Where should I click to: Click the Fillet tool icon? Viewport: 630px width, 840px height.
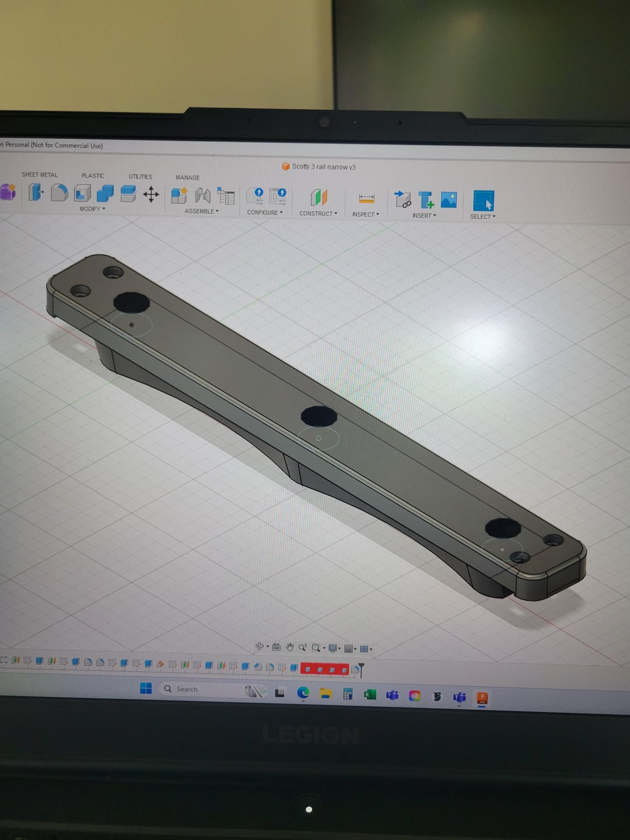[x=59, y=192]
